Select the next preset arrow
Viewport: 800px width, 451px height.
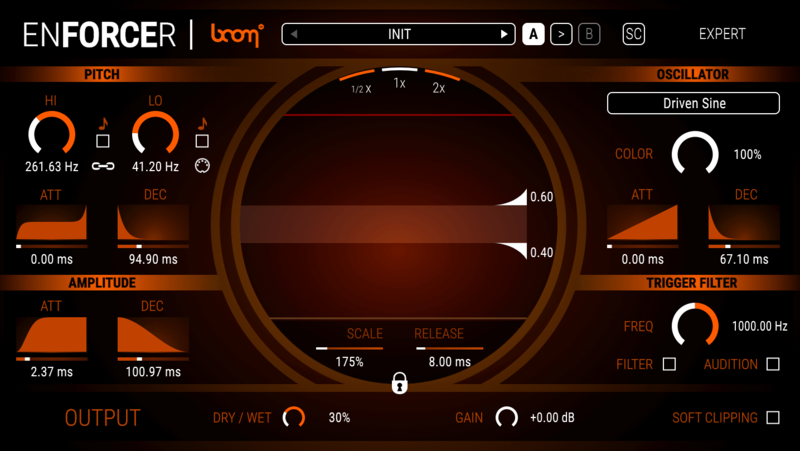pos(504,34)
